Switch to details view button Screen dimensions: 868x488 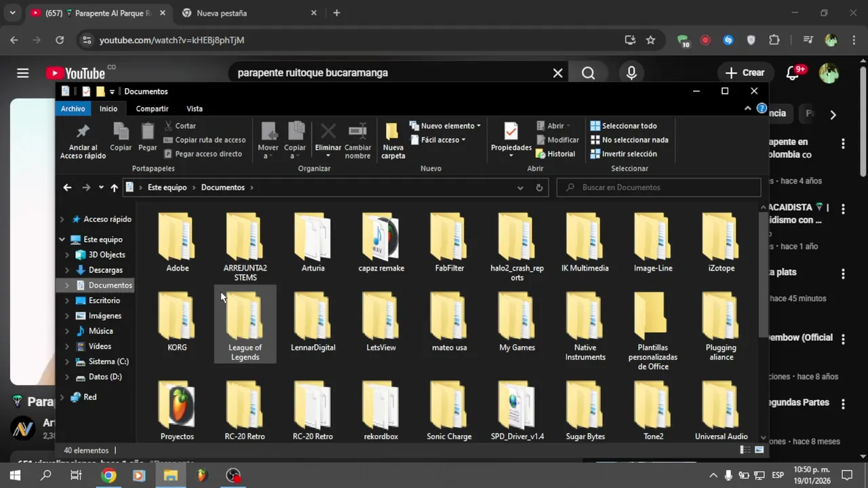pyautogui.click(x=745, y=450)
